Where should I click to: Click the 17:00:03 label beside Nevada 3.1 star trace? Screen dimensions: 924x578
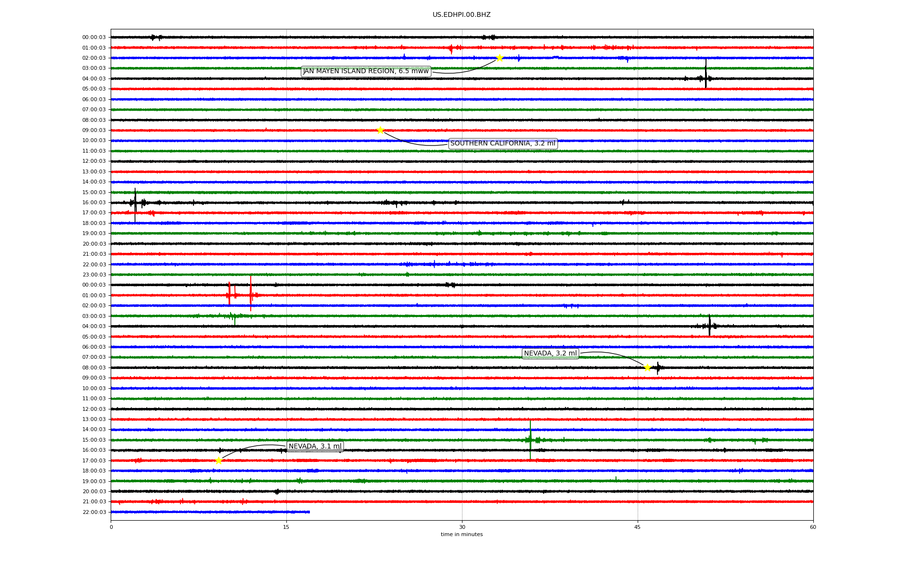click(94, 460)
